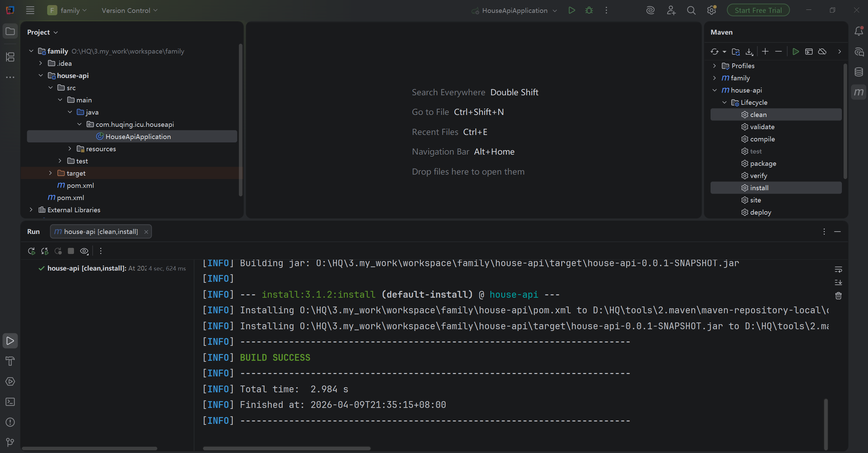The image size is (868, 453).
Task: Toggle the Maven tool window sidebar button
Action: 859,92
